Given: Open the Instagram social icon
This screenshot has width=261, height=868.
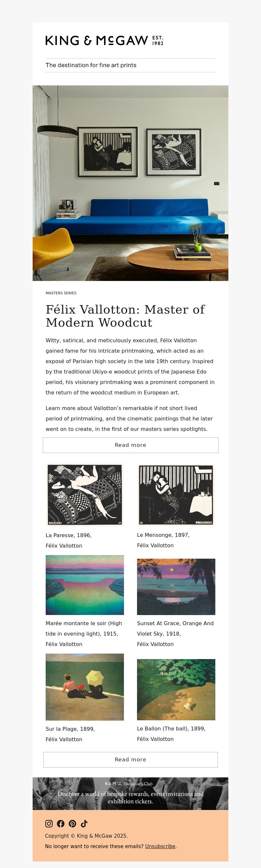Looking at the screenshot, I should (x=49, y=824).
